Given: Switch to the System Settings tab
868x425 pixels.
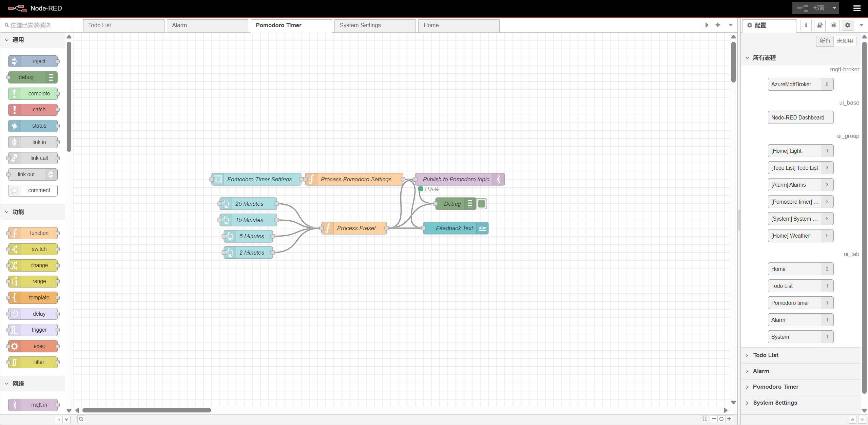Looking at the screenshot, I should (360, 25).
